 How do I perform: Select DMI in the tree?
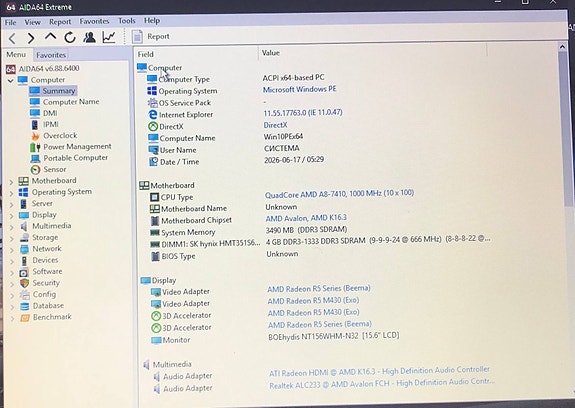50,113
